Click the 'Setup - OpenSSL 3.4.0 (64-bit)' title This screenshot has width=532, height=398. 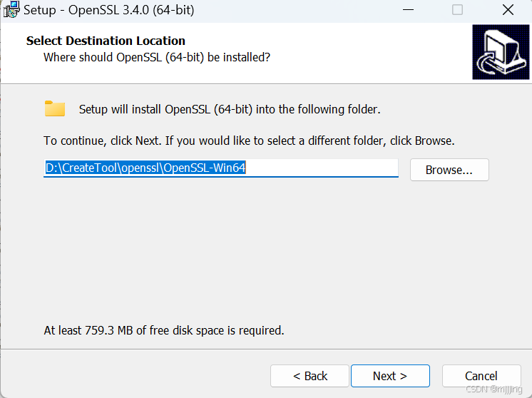point(109,10)
